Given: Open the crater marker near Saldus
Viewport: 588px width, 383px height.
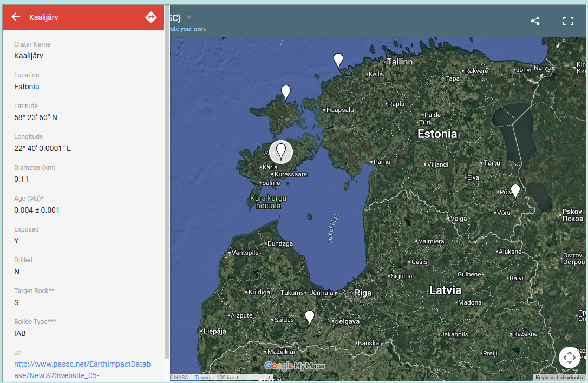Looking at the screenshot, I should 309,316.
